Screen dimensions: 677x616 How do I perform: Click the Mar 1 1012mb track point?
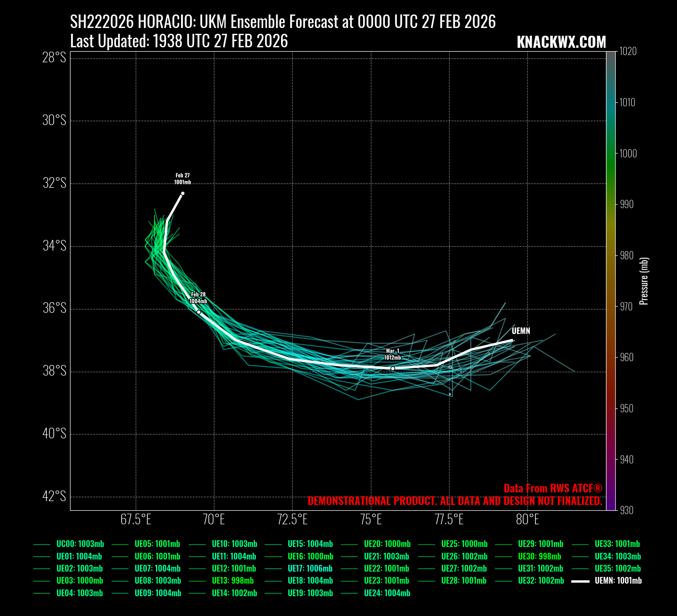(x=393, y=368)
